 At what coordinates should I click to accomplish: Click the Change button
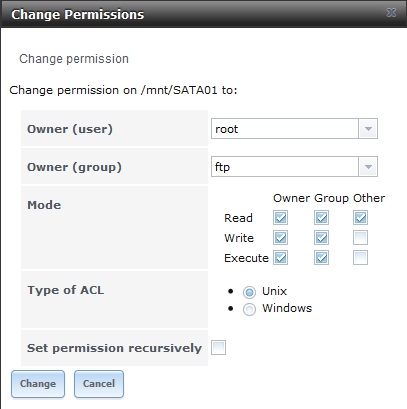pyautogui.click(x=38, y=384)
